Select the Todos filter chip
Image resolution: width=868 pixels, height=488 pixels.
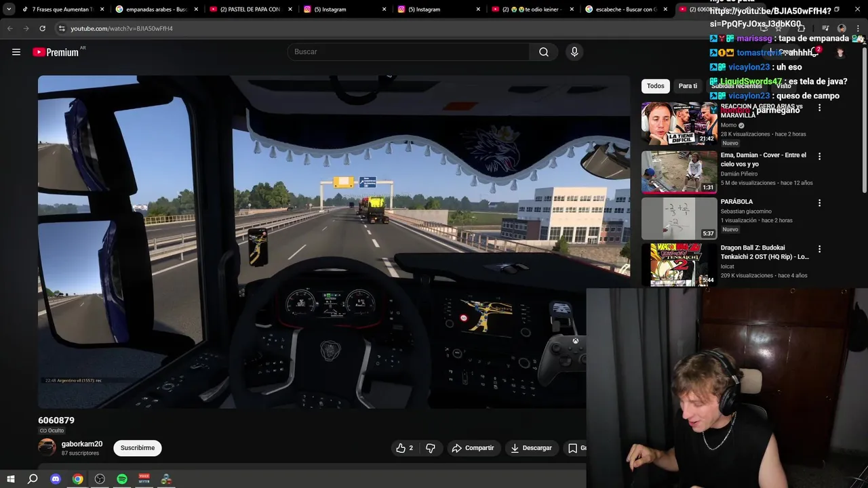655,86
